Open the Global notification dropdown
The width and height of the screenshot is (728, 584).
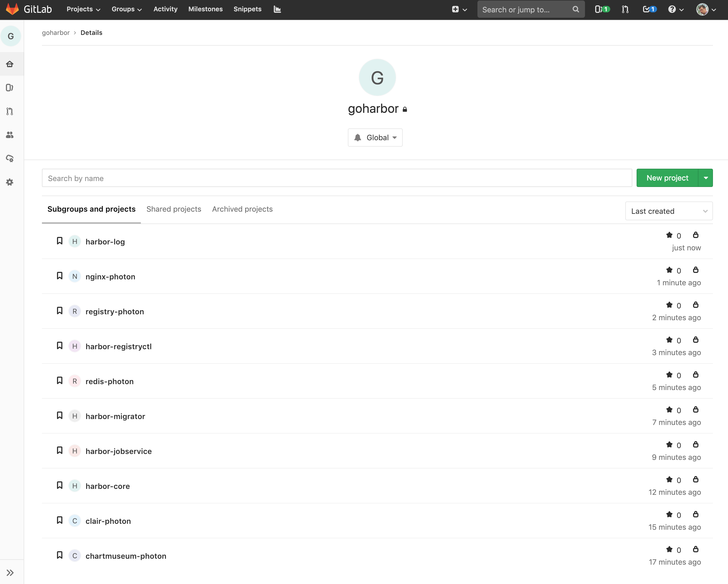tap(375, 138)
